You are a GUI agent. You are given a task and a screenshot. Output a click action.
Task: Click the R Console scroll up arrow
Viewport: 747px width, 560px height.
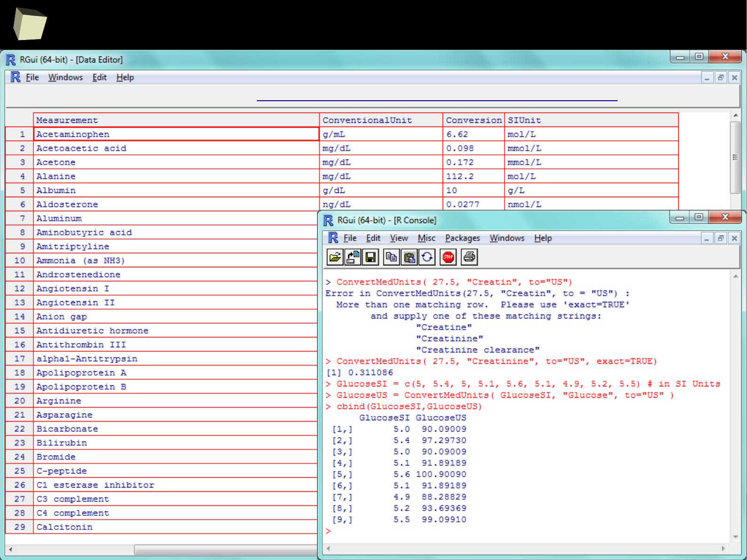(x=736, y=276)
